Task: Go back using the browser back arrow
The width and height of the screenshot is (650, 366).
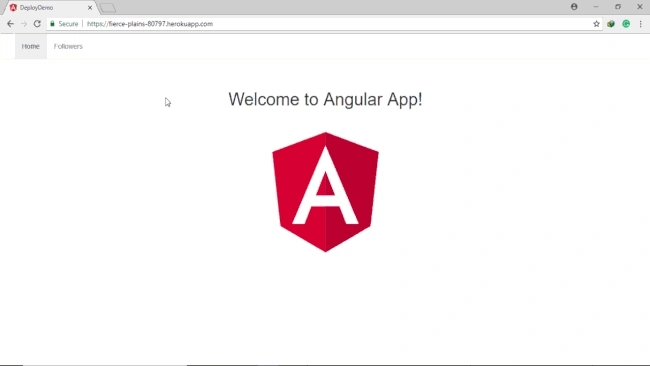Action: coord(10,24)
